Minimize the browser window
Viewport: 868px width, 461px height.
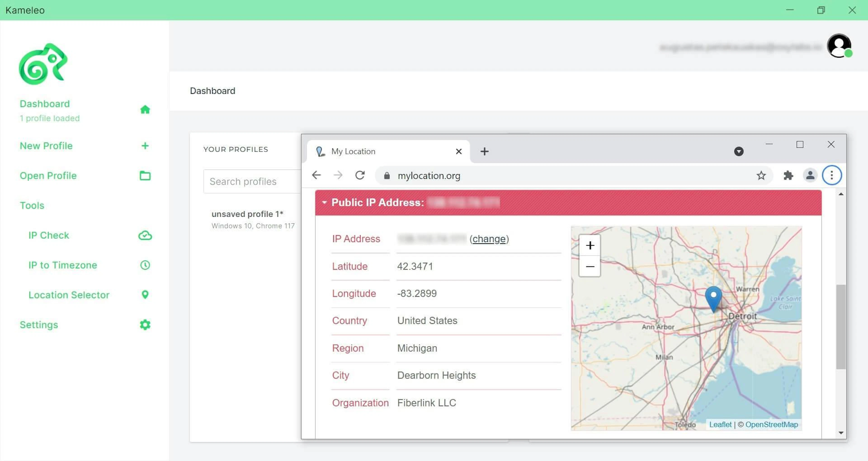tap(769, 144)
